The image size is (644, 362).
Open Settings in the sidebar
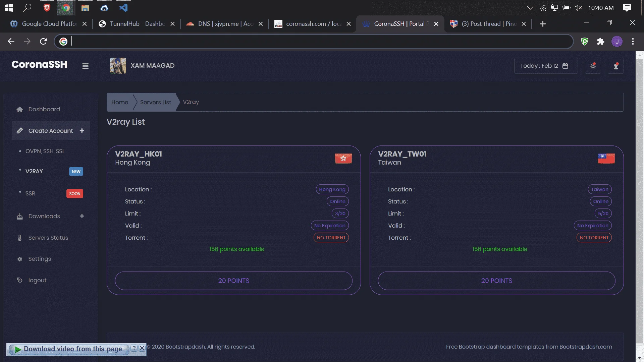tap(40, 259)
